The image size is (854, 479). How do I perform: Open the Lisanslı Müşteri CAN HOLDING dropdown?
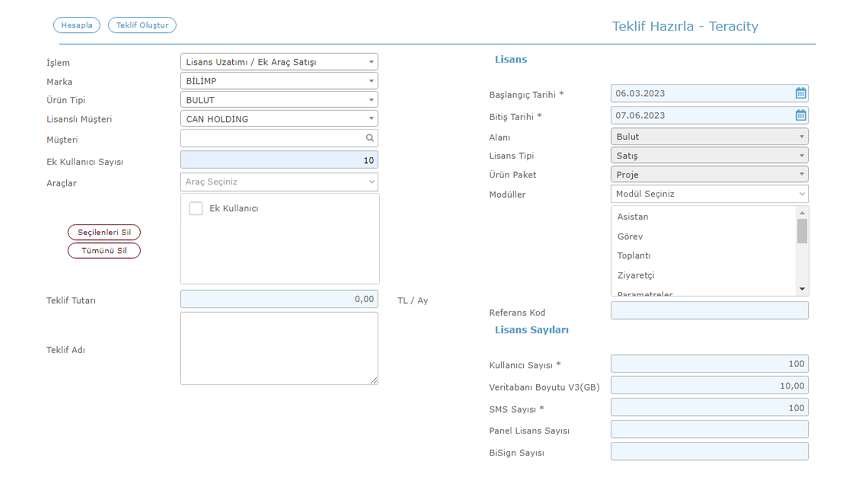click(x=279, y=118)
